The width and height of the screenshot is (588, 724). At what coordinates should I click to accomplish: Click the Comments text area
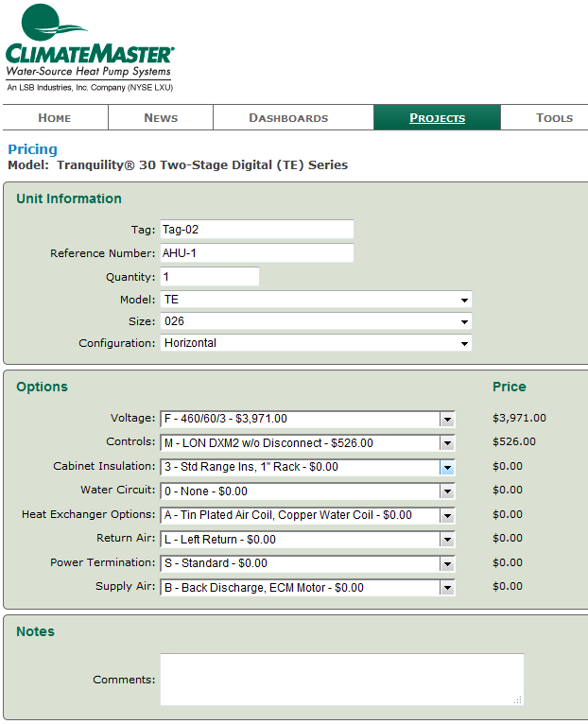tap(341, 680)
